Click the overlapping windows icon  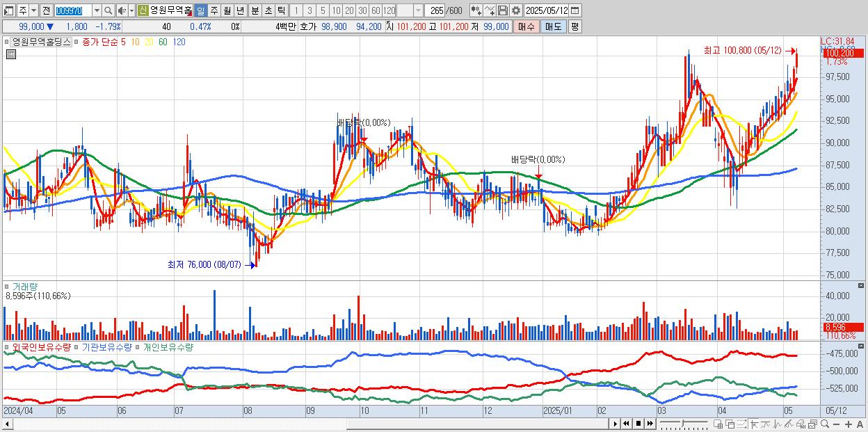[x=730, y=424]
